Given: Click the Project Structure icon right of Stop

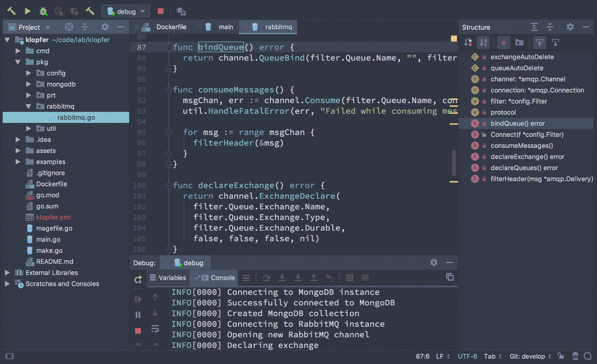Looking at the screenshot, I should tap(181, 11).
